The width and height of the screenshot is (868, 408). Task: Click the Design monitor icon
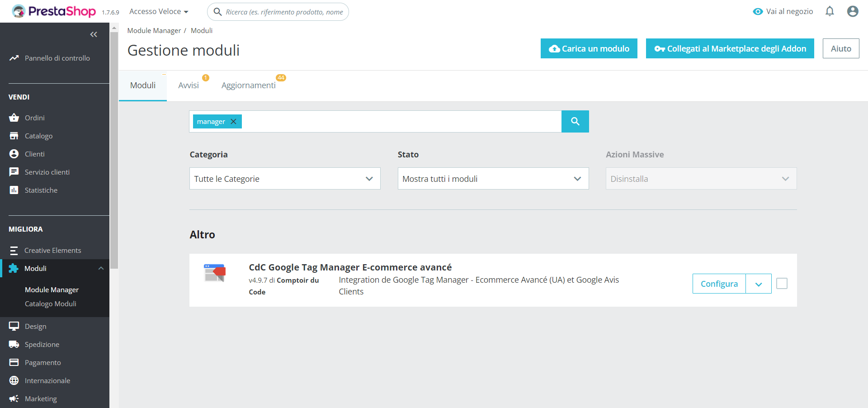[x=14, y=326]
